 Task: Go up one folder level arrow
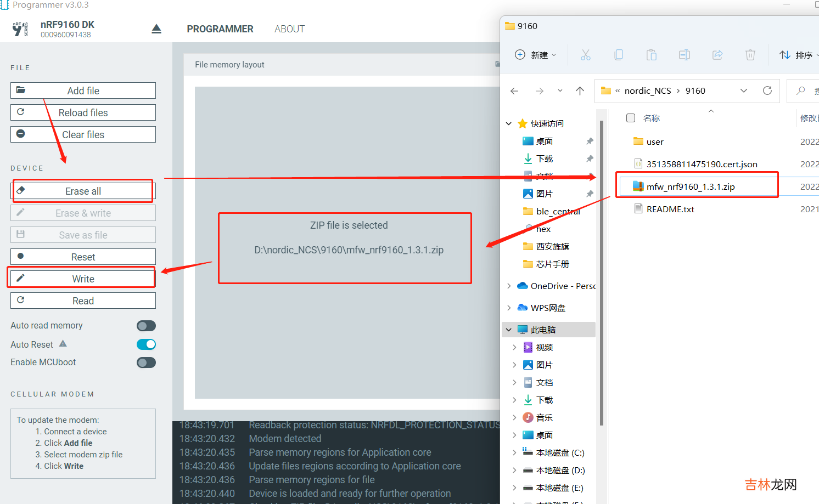point(580,91)
